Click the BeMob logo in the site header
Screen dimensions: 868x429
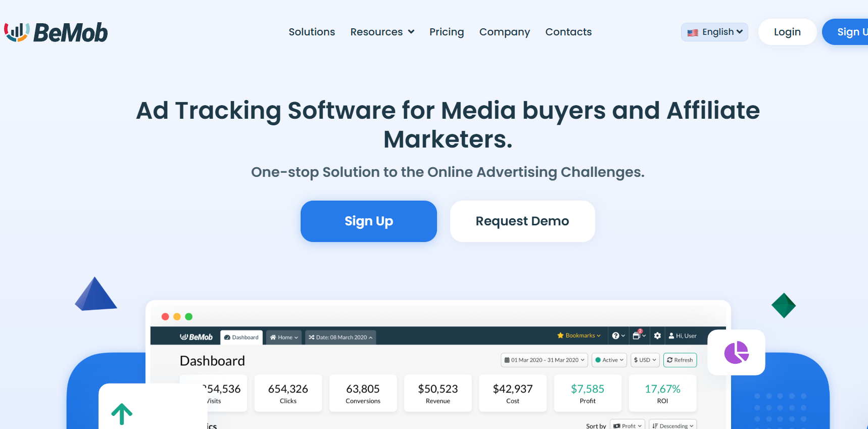pos(56,32)
